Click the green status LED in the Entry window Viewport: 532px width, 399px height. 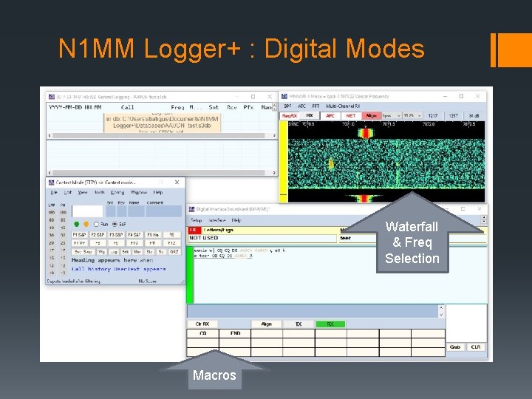pos(77,224)
